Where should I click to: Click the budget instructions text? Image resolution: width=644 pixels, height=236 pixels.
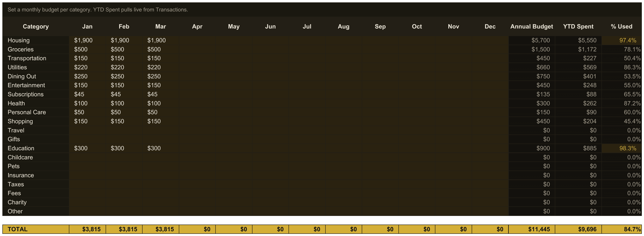pyautogui.click(x=98, y=10)
